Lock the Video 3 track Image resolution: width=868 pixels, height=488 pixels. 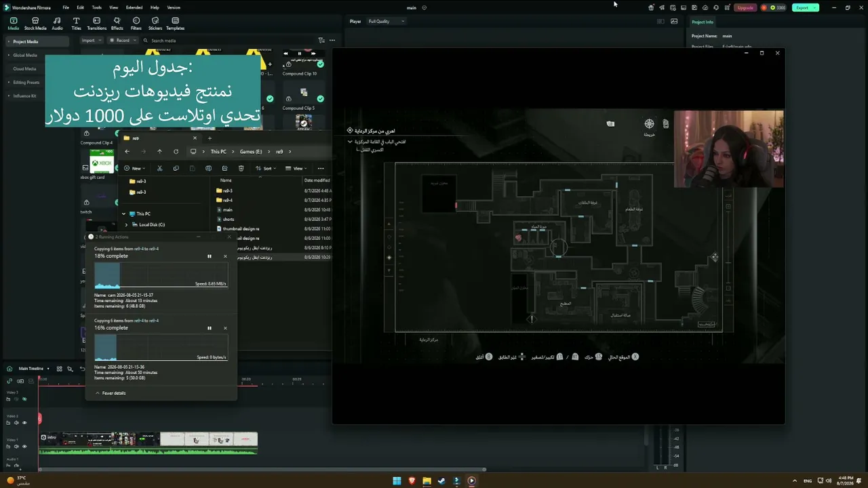click(8, 399)
